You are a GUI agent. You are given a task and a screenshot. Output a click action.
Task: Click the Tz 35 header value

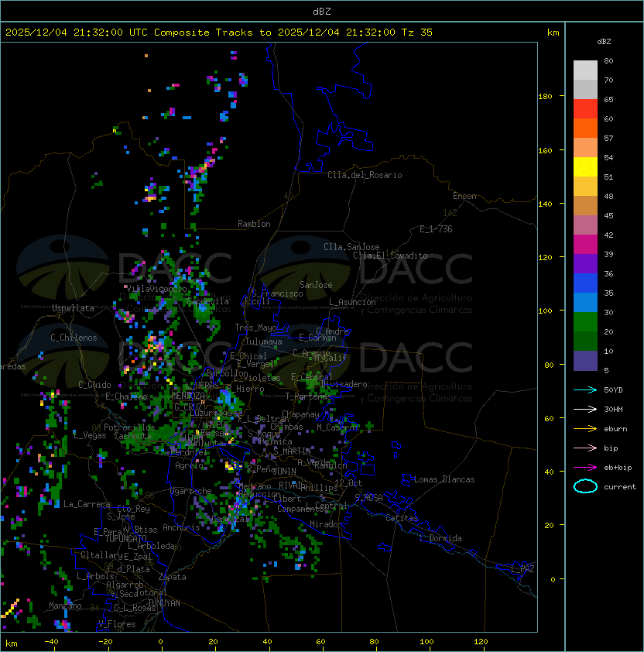417,33
